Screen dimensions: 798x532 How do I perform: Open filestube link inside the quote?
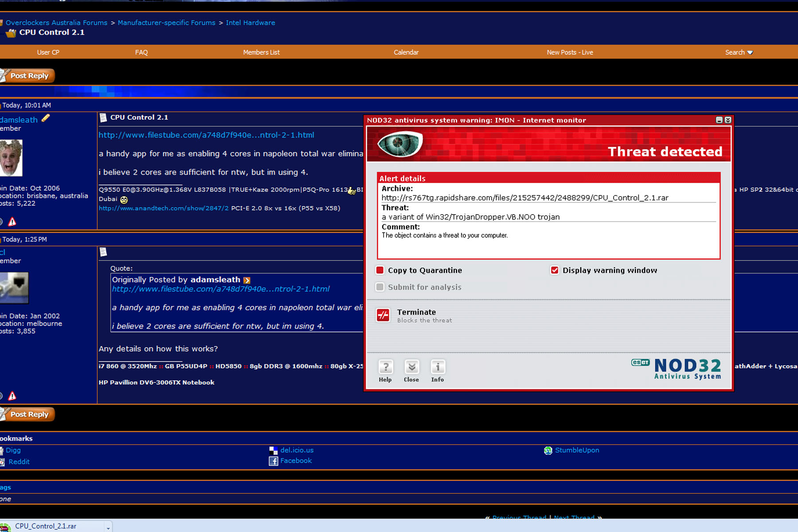coord(220,289)
